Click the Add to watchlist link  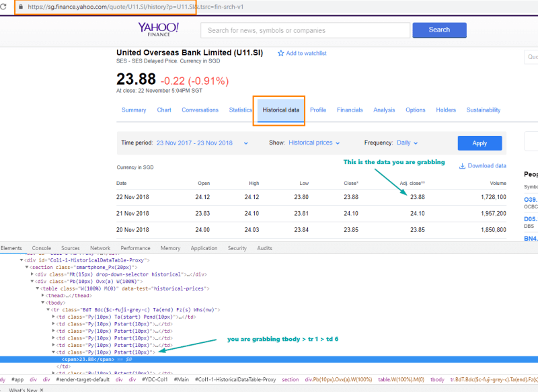tap(306, 53)
